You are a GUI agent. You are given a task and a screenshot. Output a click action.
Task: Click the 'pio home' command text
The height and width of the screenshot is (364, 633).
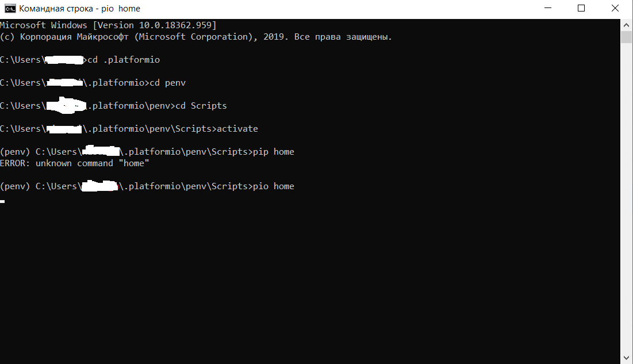click(x=275, y=186)
